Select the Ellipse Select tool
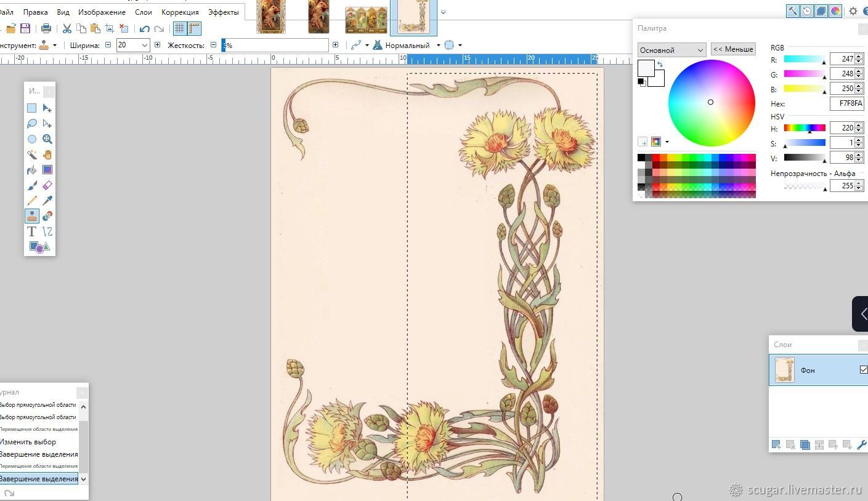Viewport: 868px width, 501px height. pyautogui.click(x=32, y=139)
